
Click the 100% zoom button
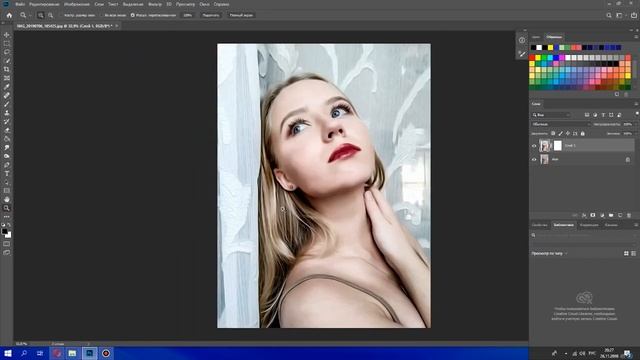187,15
